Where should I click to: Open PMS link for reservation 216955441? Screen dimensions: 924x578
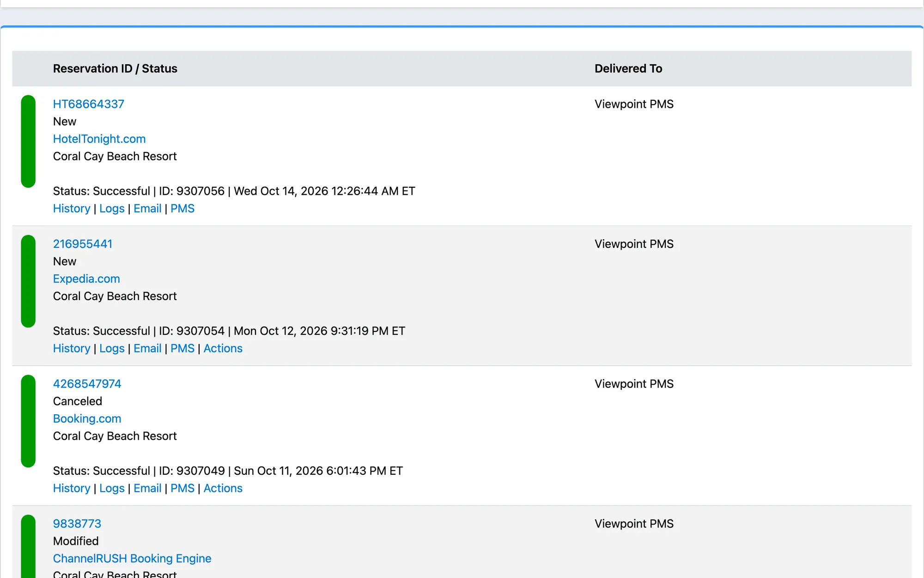pyautogui.click(x=182, y=348)
